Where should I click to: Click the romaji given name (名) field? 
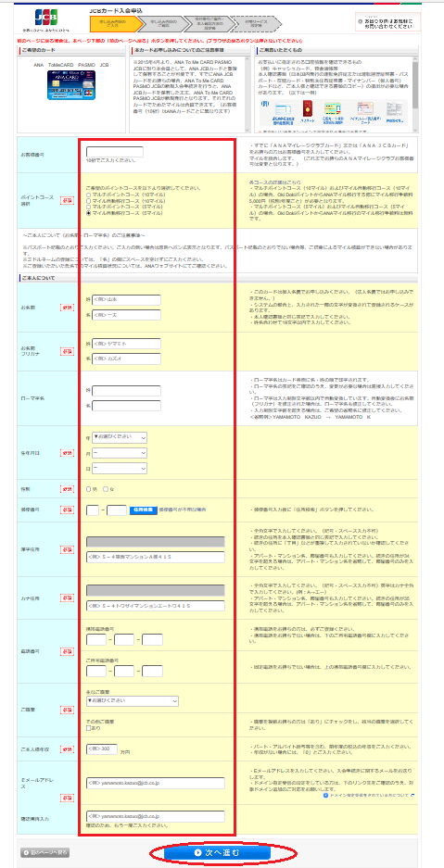[126, 406]
